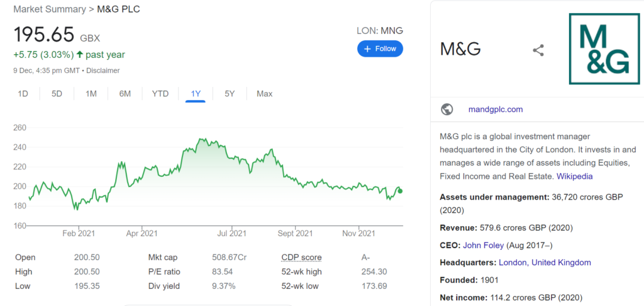This screenshot has height=306, width=644.
Task: Click the Low value 195.35
Action: pyautogui.click(x=87, y=286)
